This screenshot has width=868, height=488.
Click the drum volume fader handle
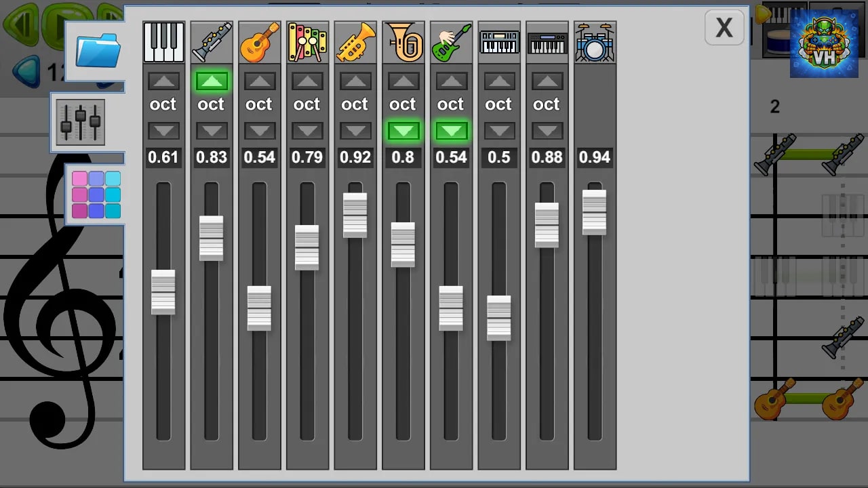click(595, 213)
